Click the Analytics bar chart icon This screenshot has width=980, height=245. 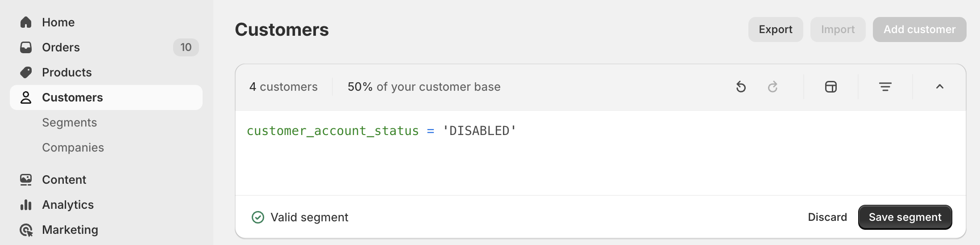[26, 205]
